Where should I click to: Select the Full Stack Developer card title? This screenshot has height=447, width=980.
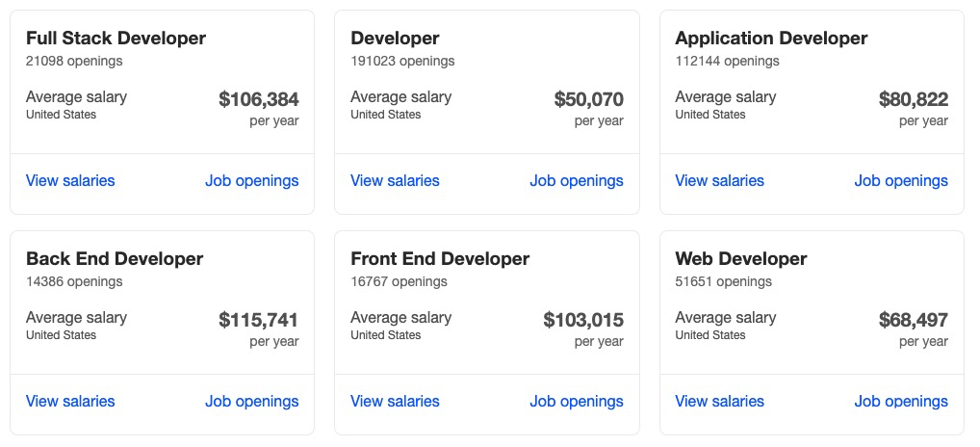pyautogui.click(x=116, y=39)
